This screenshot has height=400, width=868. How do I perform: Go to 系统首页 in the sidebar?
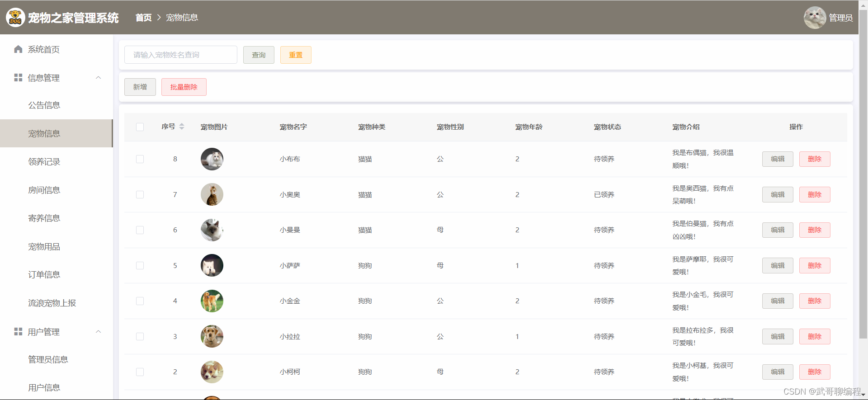(57, 49)
